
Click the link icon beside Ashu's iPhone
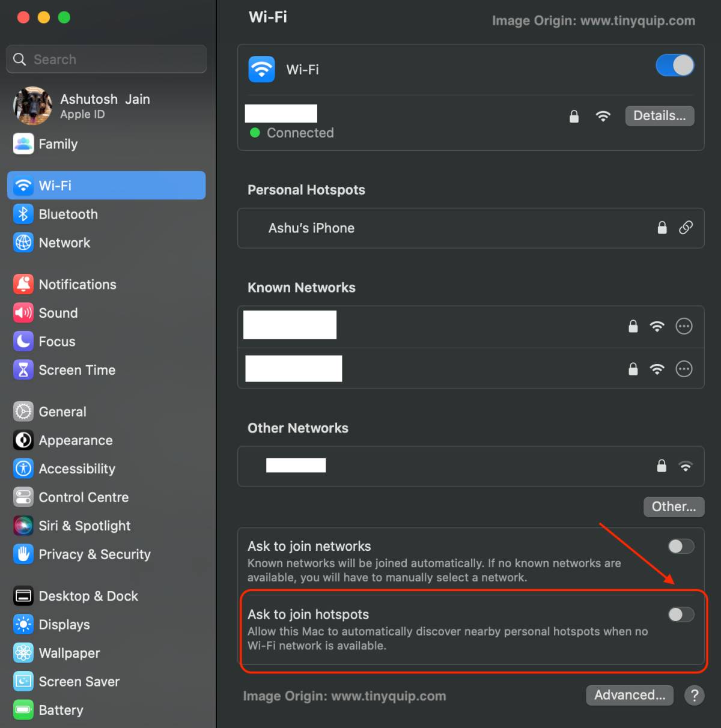tap(686, 228)
